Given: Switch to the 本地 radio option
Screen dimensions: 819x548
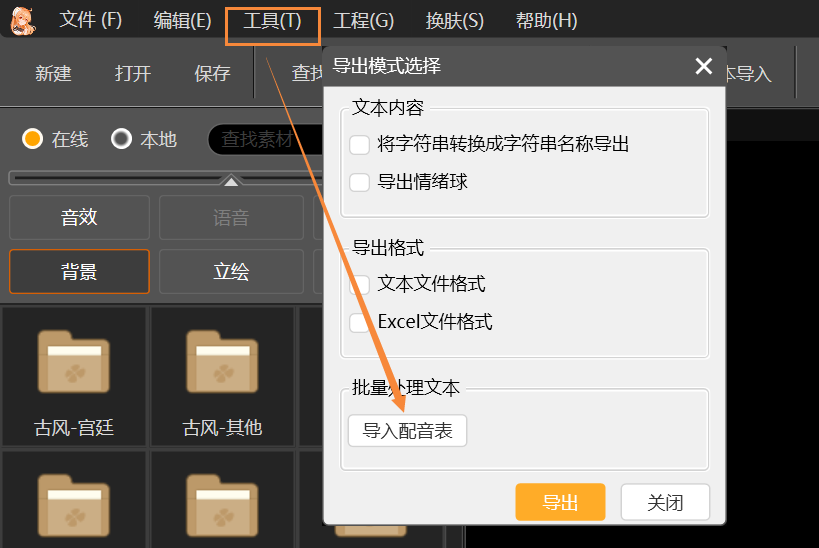Looking at the screenshot, I should [x=122, y=139].
